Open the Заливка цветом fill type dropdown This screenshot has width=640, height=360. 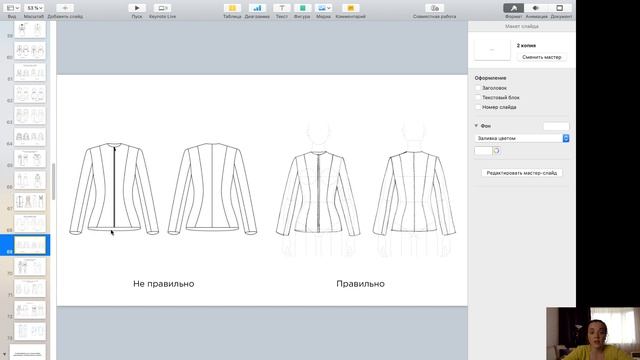522,138
